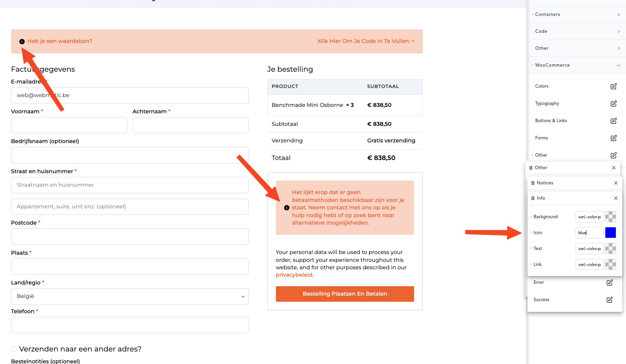
Task: Click the 'Bestelling Plaatsen En Betalen' button
Action: pos(345,294)
